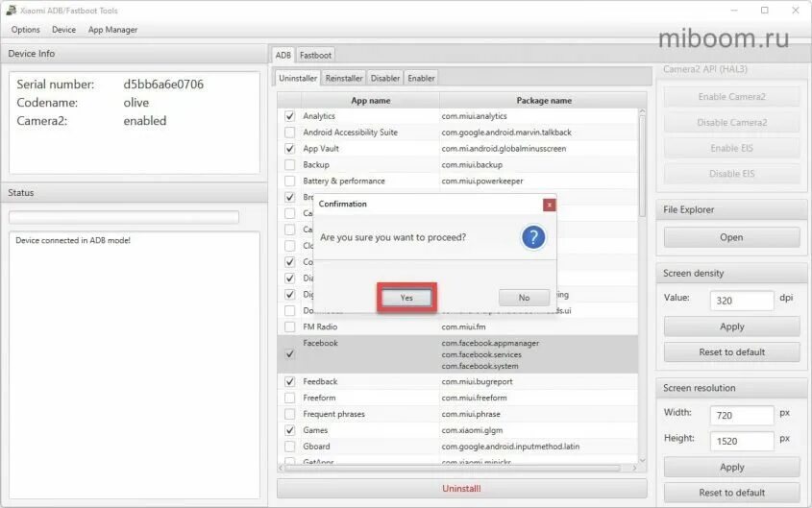Reset screen resolution to default
The height and width of the screenshot is (508, 812).
[731, 493]
